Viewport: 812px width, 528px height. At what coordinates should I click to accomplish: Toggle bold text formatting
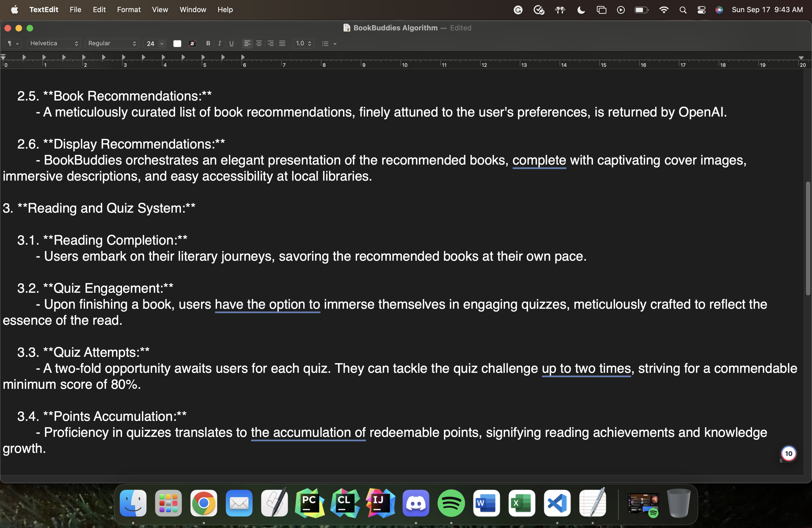pos(208,43)
